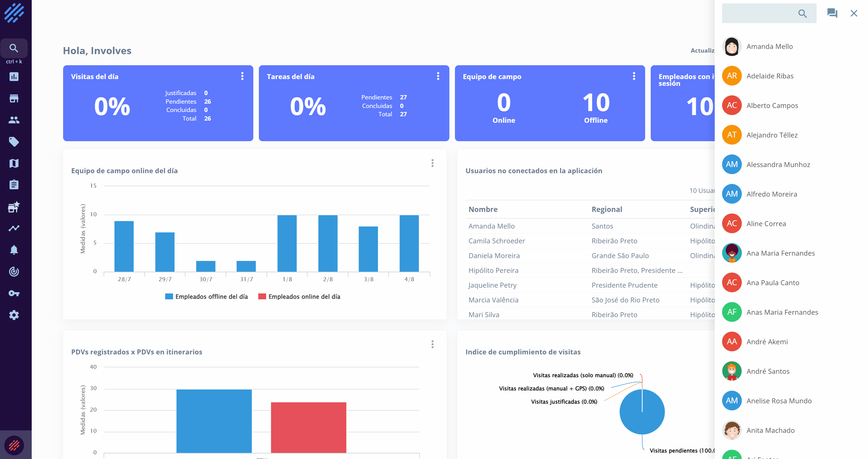Click the Nombre column header
868x459 pixels.
tap(483, 209)
